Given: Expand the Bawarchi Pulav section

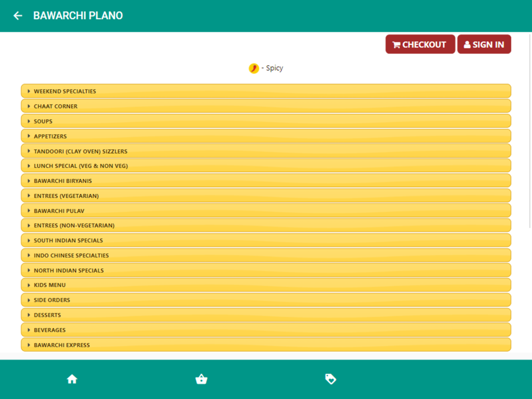Looking at the screenshot, I should pyautogui.click(x=266, y=210).
